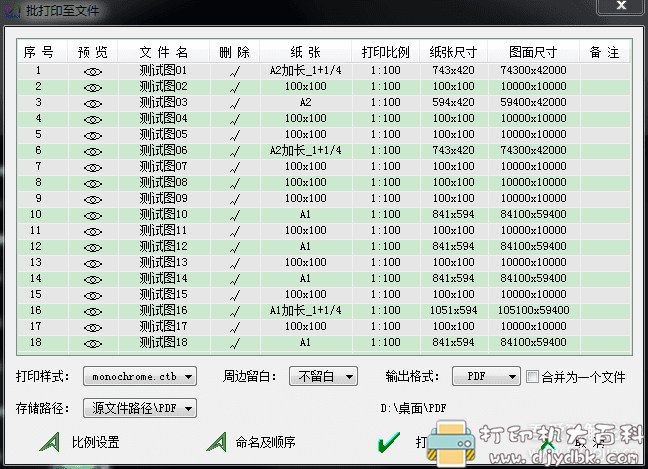Click the 备注 column header

pos(604,52)
